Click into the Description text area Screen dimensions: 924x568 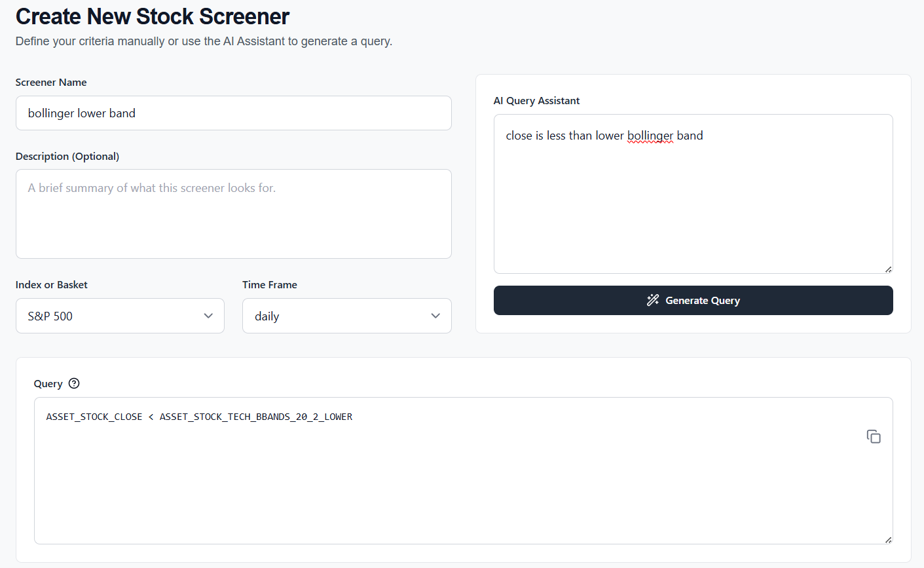coord(234,214)
